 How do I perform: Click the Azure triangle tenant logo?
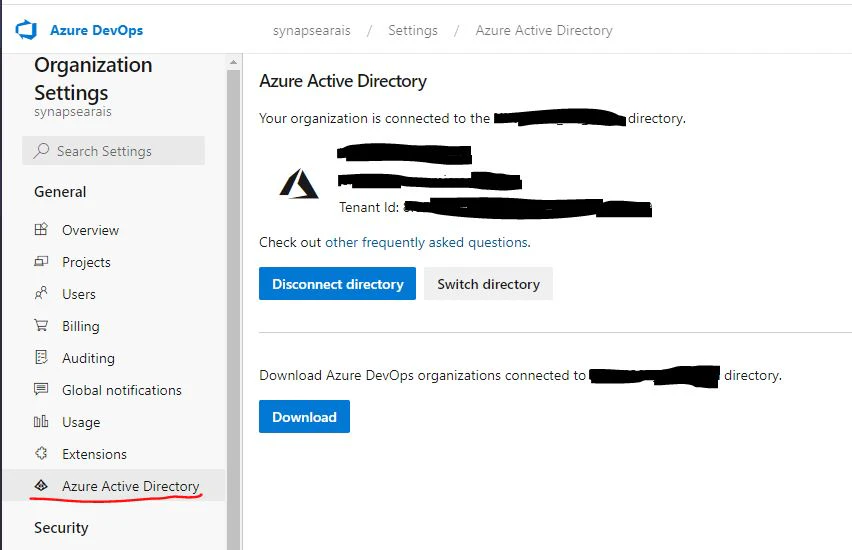point(298,184)
